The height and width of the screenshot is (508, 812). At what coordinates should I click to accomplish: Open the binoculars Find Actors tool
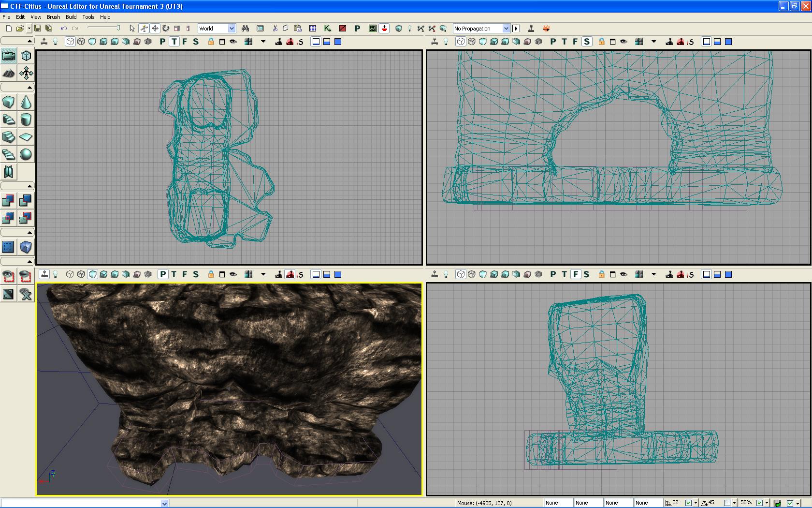tap(245, 29)
